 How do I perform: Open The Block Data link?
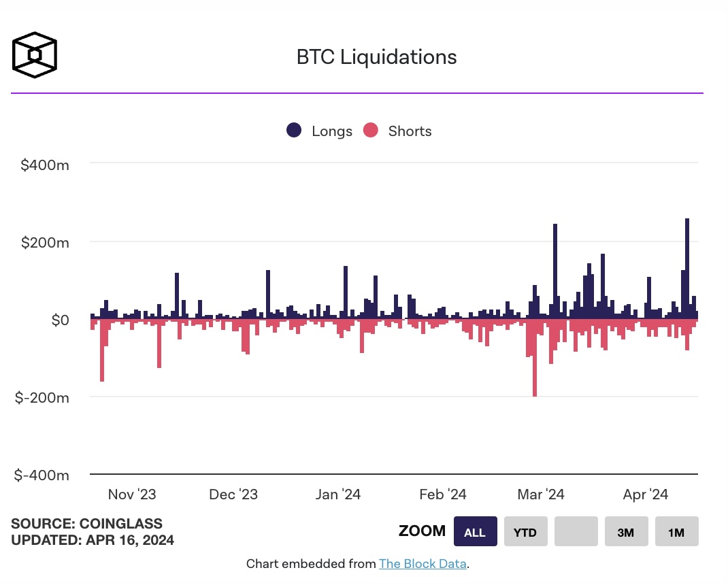[423, 563]
